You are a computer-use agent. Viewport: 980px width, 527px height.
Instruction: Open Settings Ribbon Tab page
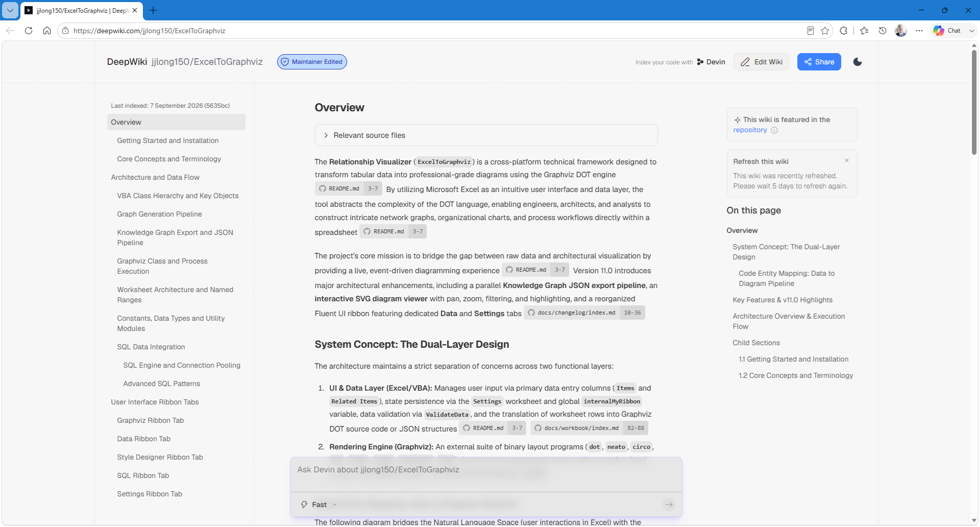[150, 494]
